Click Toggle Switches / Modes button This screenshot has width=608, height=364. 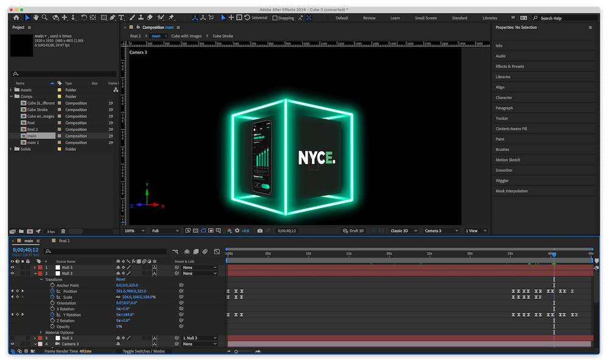pos(143,351)
